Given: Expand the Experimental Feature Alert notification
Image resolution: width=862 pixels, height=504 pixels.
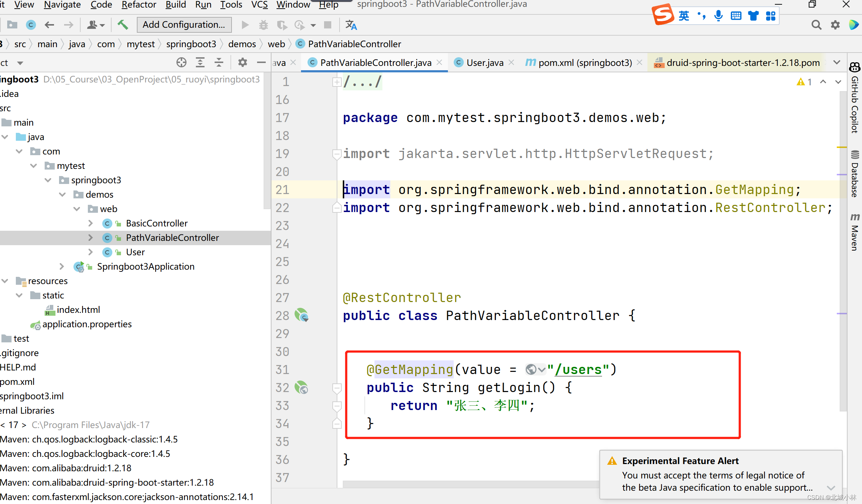Looking at the screenshot, I should coord(831,488).
